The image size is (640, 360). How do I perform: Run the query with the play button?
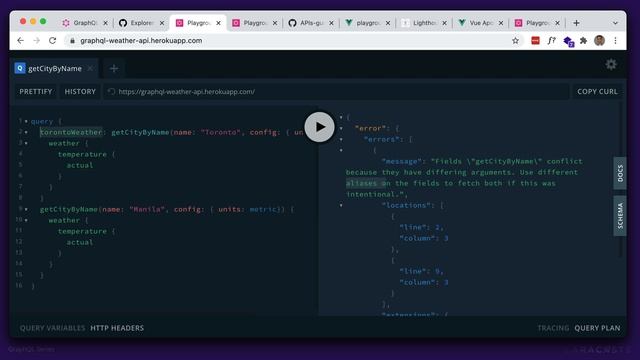[319, 127]
